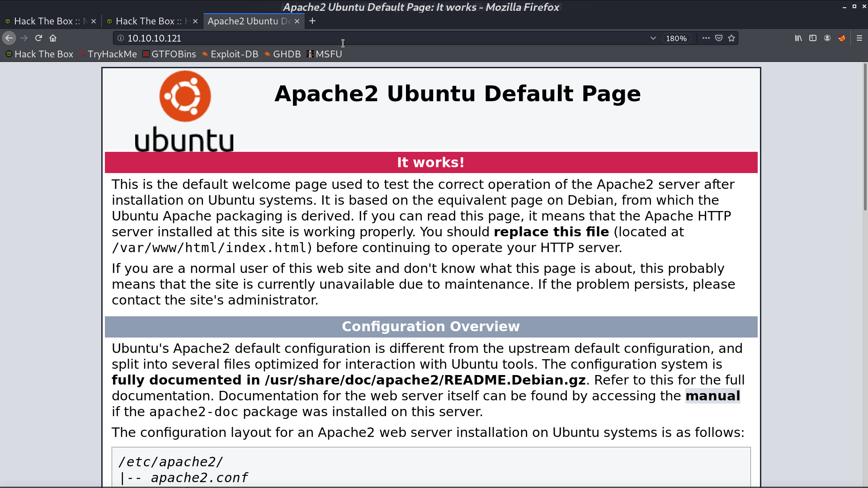Close the Apache2 Ubuntu tab

[x=297, y=21]
